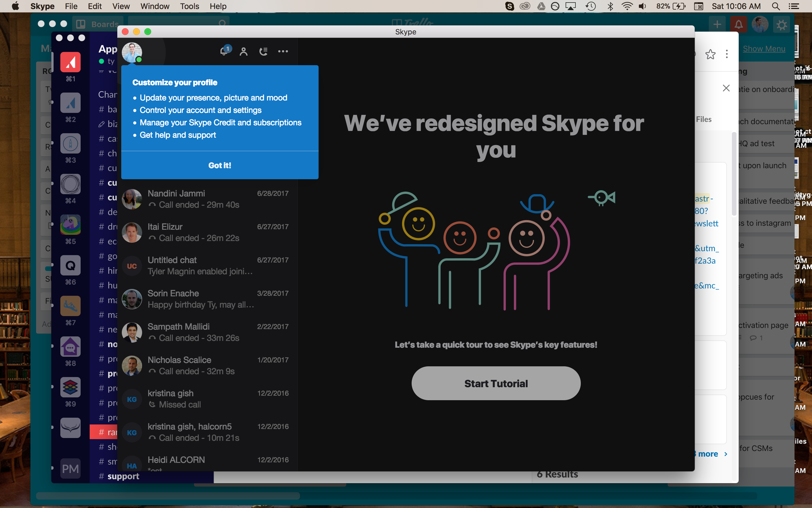Dismiss the tooltip with Got it!

point(220,165)
